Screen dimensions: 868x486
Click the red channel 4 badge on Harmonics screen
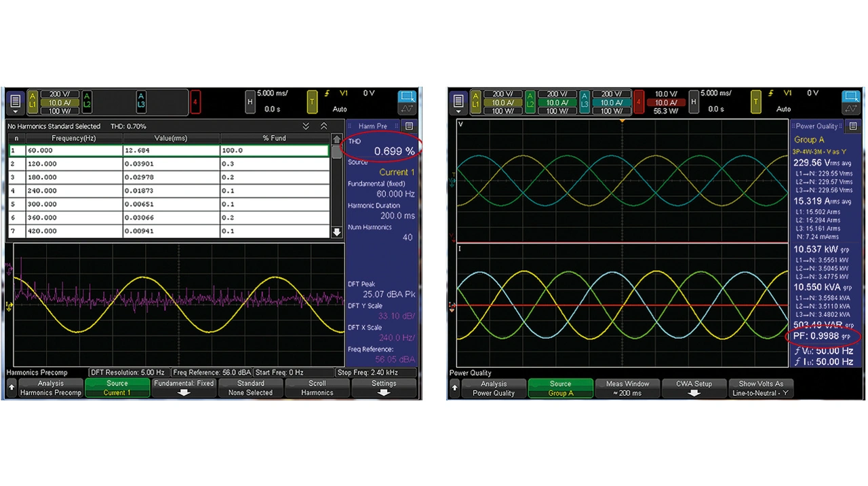click(196, 102)
